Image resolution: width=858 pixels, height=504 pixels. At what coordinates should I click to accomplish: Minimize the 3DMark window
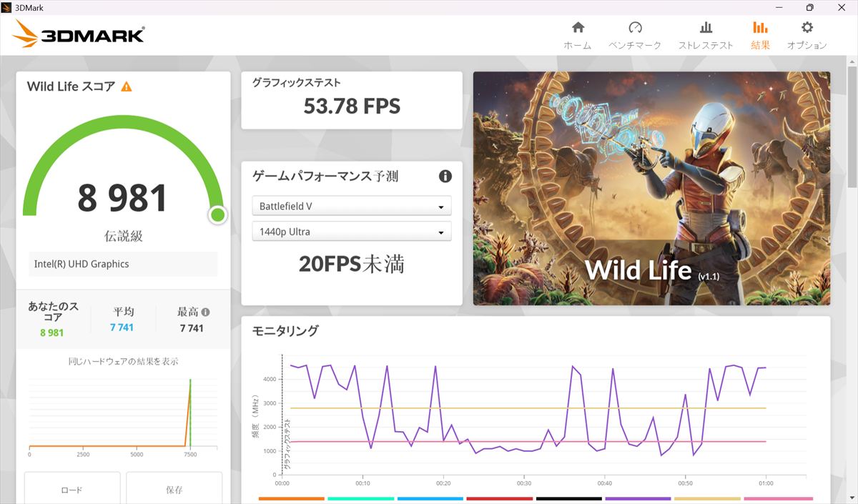click(778, 7)
